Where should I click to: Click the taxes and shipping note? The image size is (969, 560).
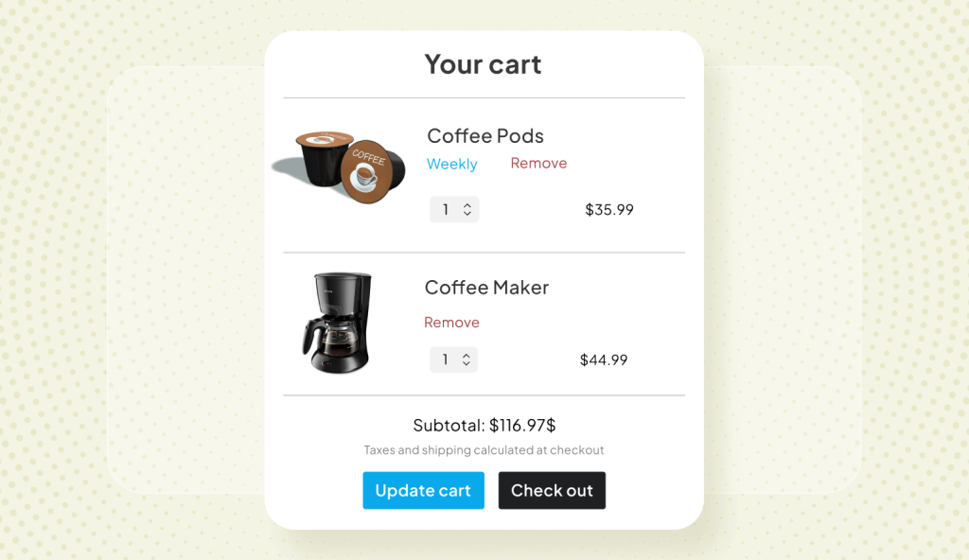[x=484, y=450]
